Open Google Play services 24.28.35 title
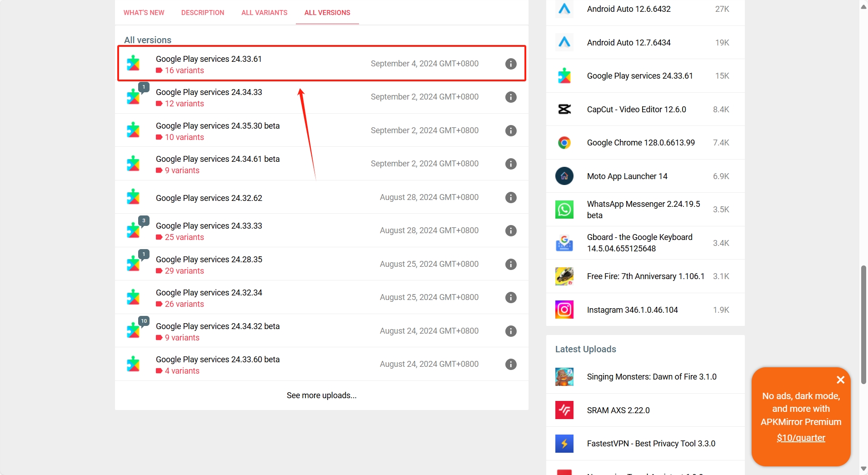The width and height of the screenshot is (868, 475). pyautogui.click(x=209, y=260)
